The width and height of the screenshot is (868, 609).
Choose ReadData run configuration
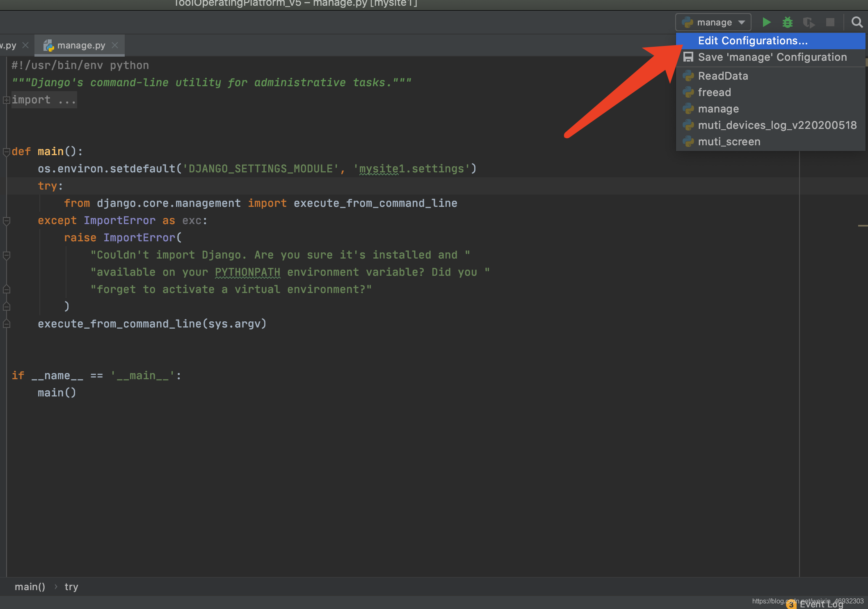[x=722, y=76]
